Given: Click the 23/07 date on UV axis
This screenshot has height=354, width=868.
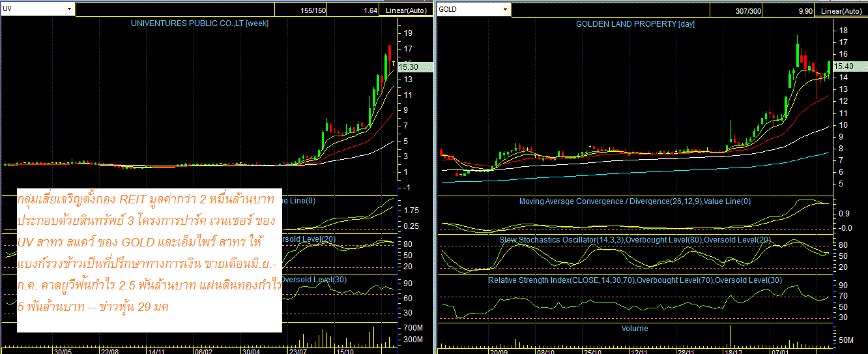Looking at the screenshot, I should point(298,351).
